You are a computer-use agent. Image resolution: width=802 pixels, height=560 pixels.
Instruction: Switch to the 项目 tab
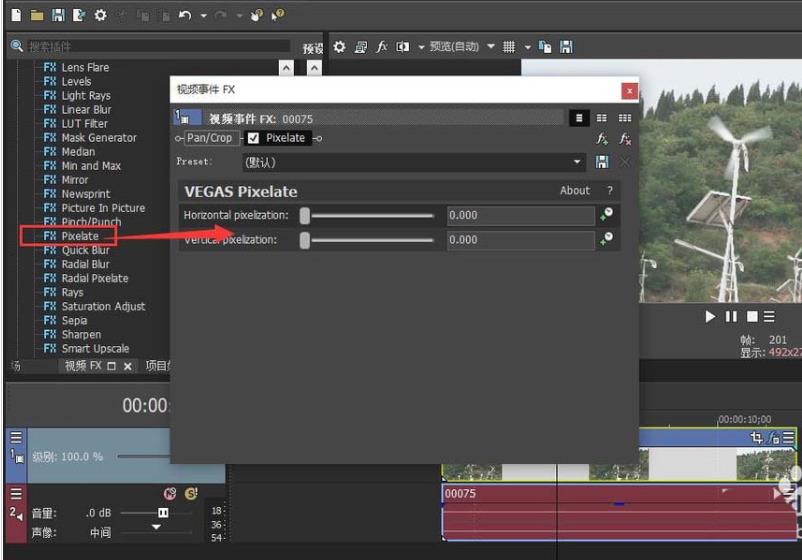pyautogui.click(x=157, y=366)
